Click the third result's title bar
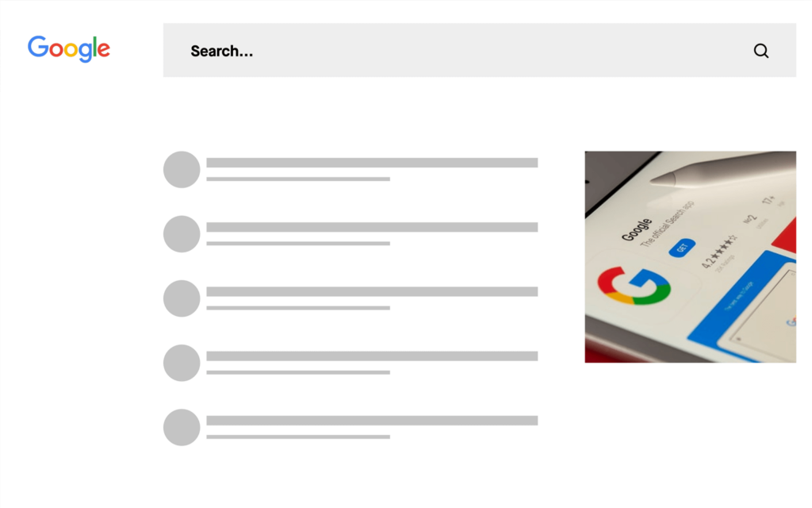 (372, 291)
